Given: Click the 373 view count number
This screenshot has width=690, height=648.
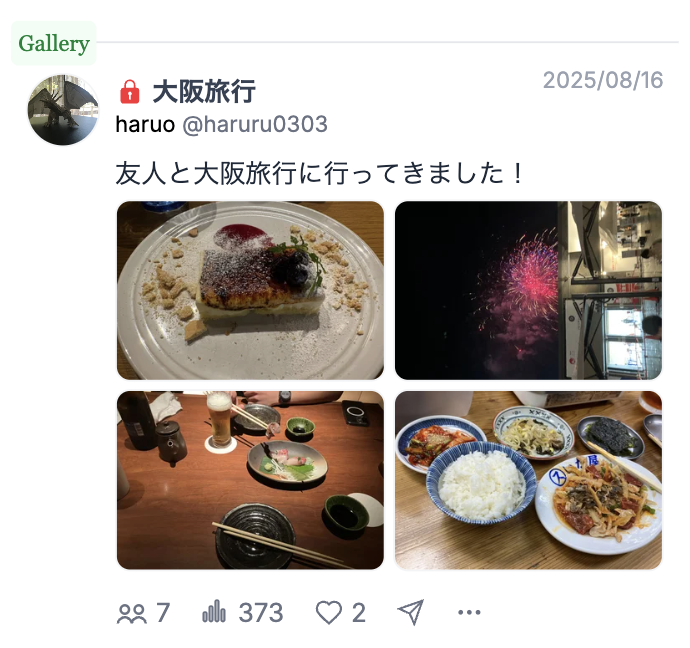Looking at the screenshot, I should click(261, 612).
